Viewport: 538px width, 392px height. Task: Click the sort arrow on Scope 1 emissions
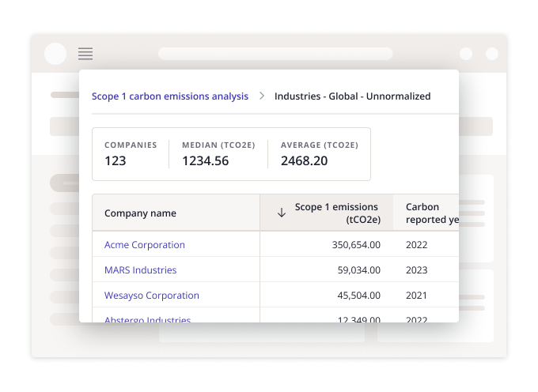point(282,213)
